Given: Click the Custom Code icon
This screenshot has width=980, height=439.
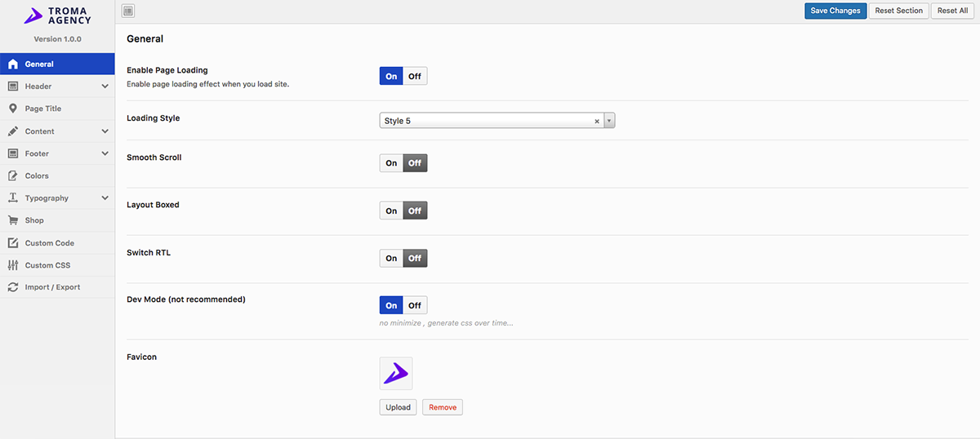Looking at the screenshot, I should (x=12, y=243).
